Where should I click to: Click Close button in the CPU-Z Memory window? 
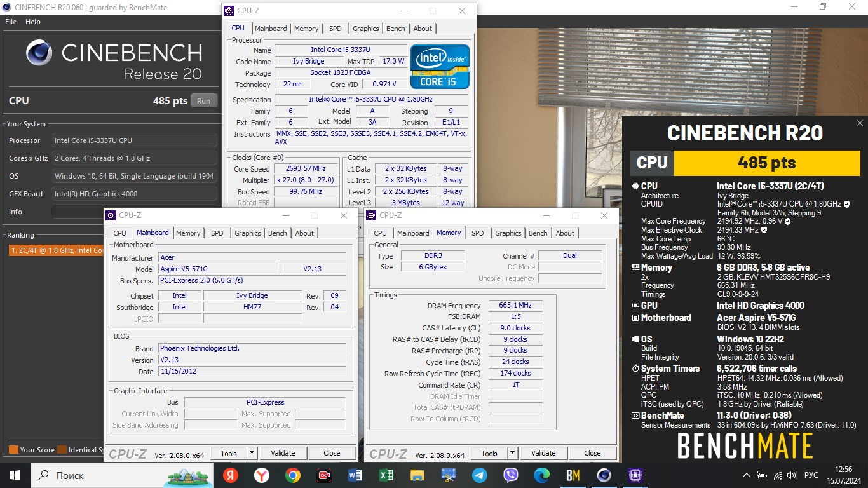[x=592, y=453]
